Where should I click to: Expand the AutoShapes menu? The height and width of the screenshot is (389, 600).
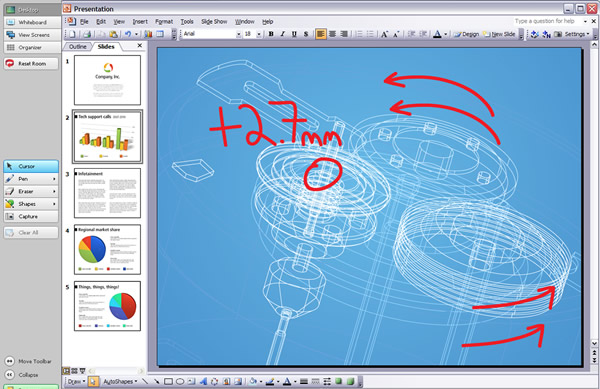[x=120, y=381]
